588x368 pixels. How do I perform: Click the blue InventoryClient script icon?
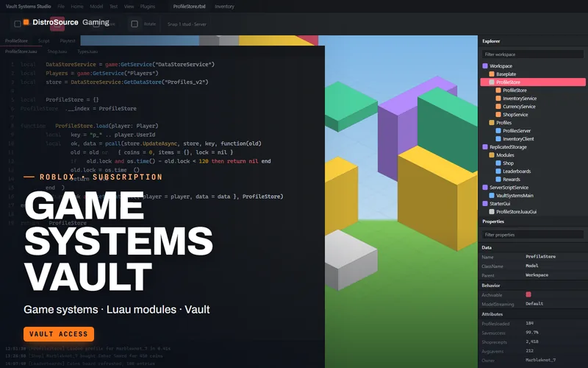tap(498, 139)
